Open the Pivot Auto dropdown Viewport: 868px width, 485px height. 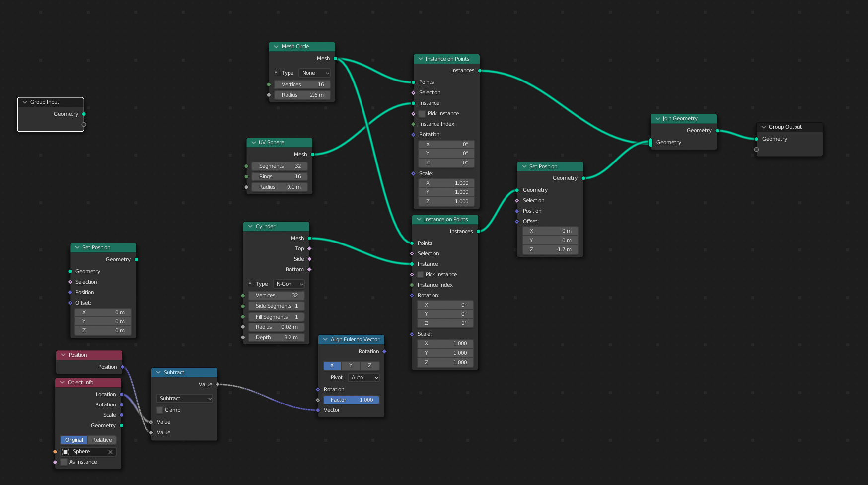(x=363, y=378)
